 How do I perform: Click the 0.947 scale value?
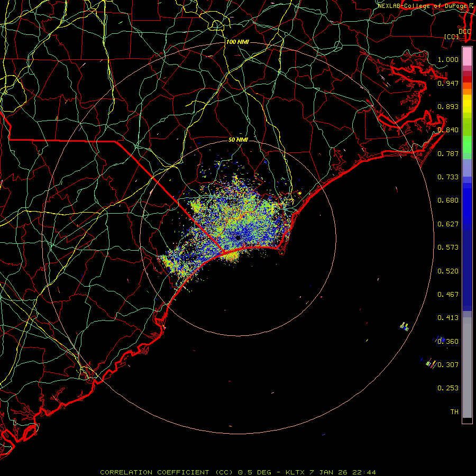tap(448, 83)
